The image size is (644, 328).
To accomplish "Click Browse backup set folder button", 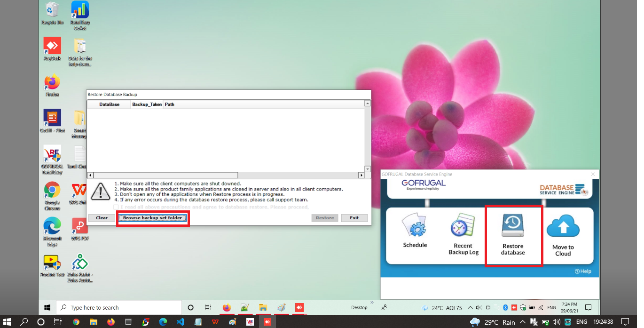I will tap(152, 218).
